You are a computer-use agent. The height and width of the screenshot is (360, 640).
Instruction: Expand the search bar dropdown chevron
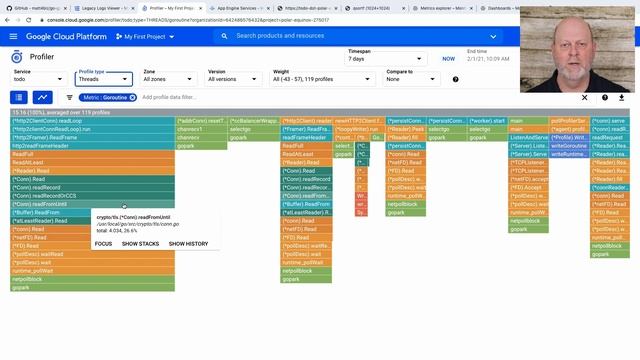coord(493,36)
